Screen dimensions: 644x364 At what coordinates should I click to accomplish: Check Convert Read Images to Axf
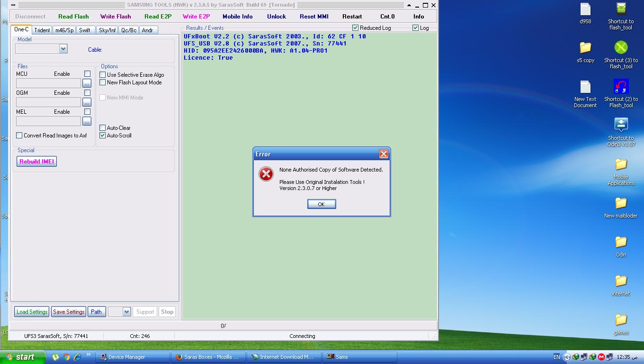(19, 136)
